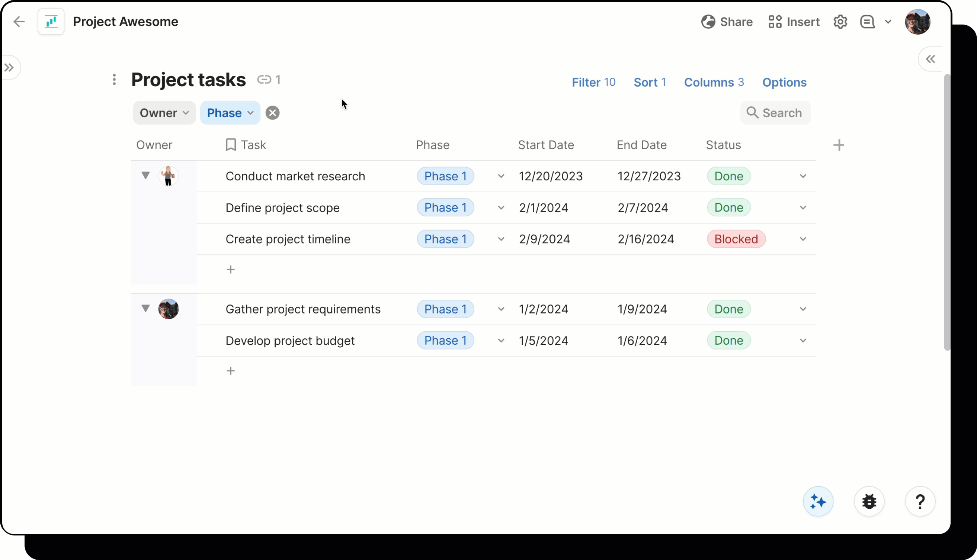Remove the Phase filter with X button
977x560 pixels.
(x=273, y=113)
